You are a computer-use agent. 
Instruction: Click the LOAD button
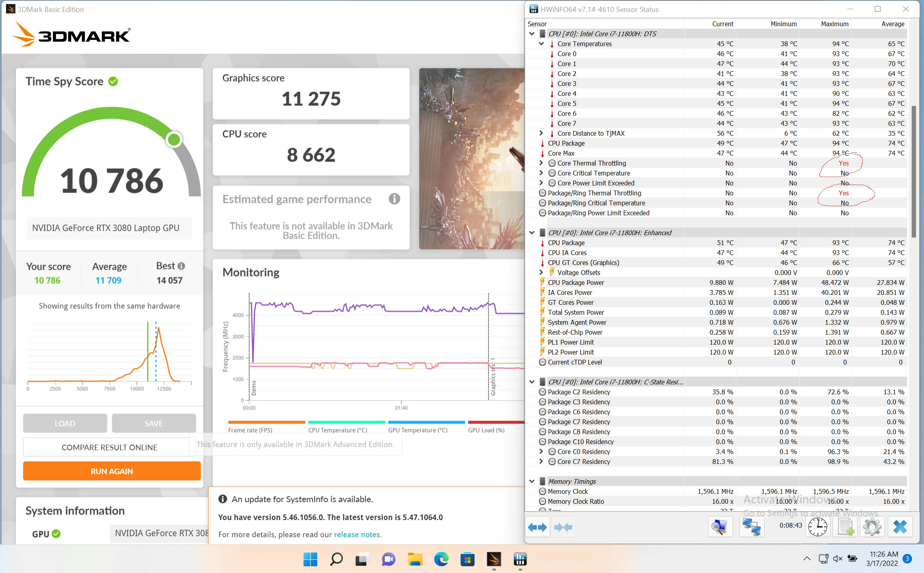point(65,423)
